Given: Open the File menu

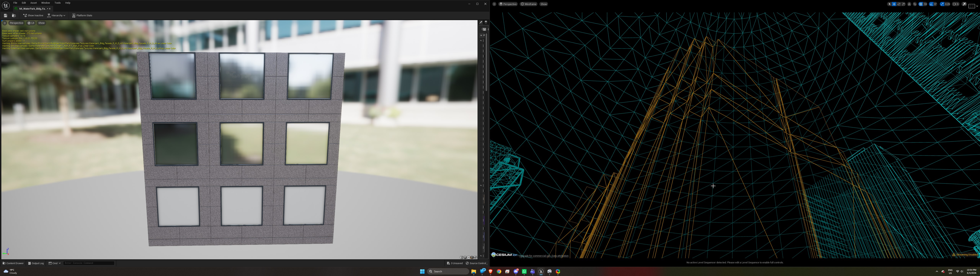Looking at the screenshot, I should pos(15,3).
